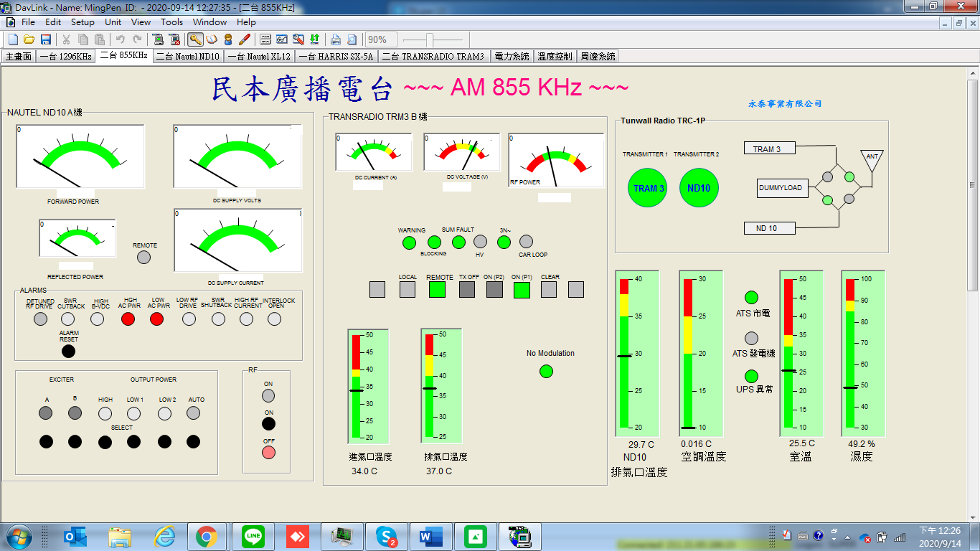Save using the floppy disk toolbar icon

tap(45, 39)
